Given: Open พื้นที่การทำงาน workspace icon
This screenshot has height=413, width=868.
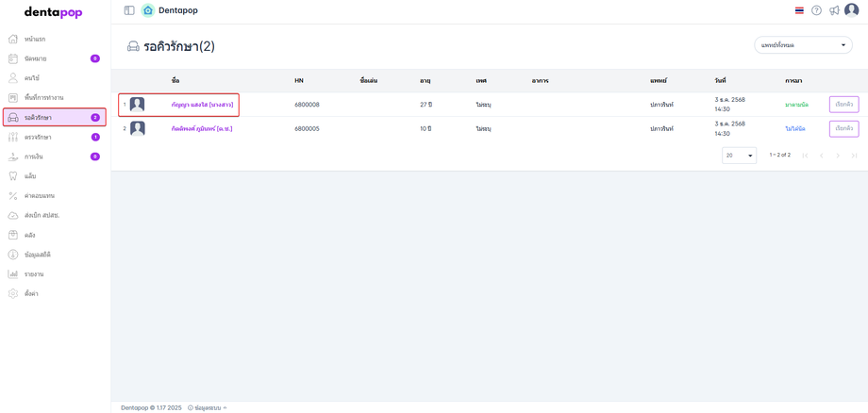Looking at the screenshot, I should (14, 98).
